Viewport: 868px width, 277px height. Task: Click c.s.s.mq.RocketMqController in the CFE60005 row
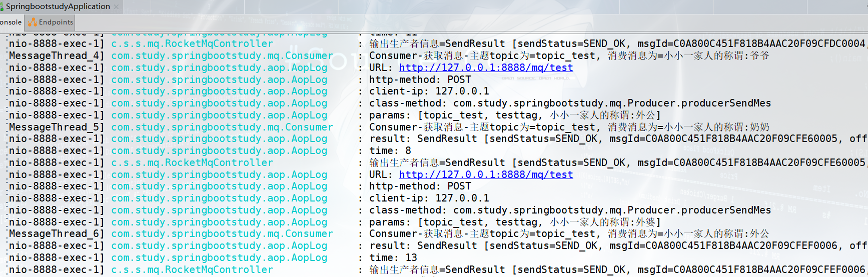click(x=192, y=162)
